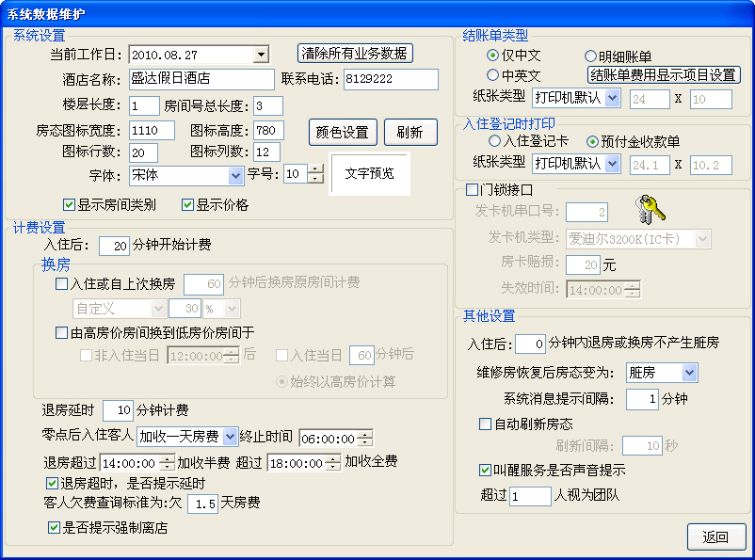Select 明细账单 radio button
Screen dimensions: 755x560
pos(591,56)
